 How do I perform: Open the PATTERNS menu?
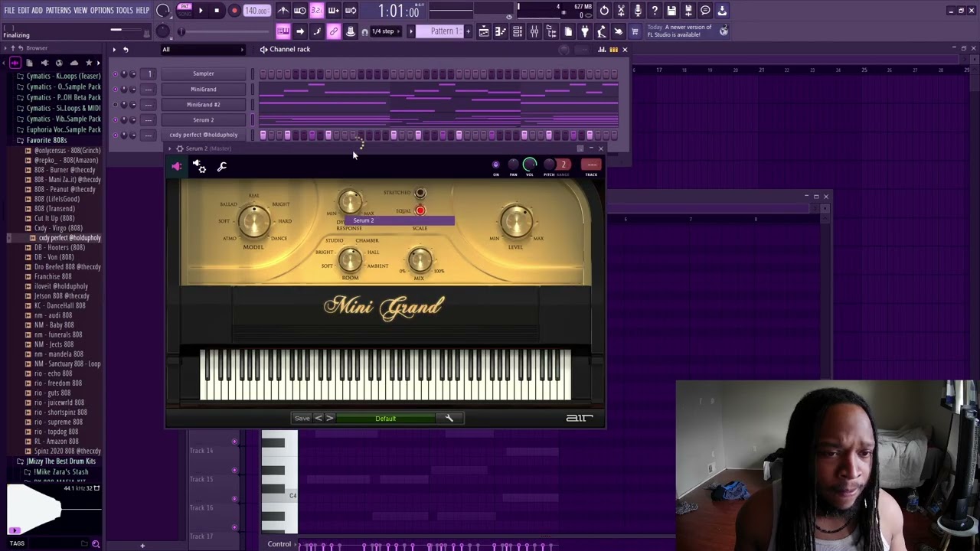click(x=58, y=11)
